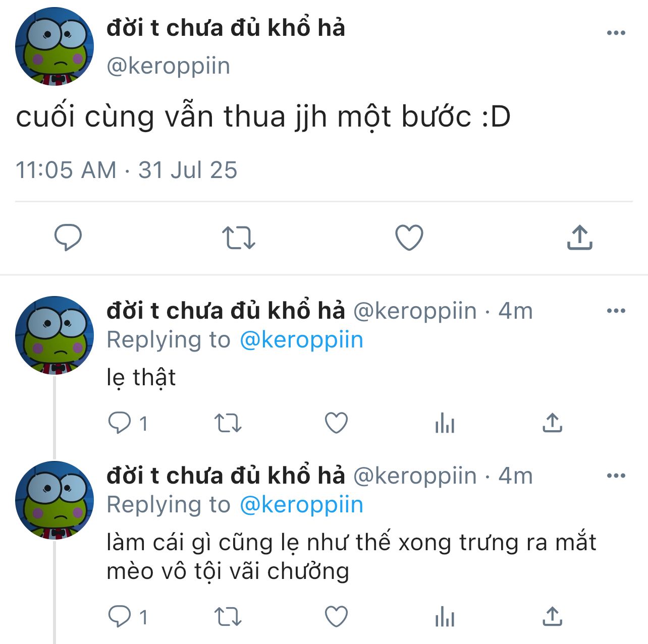Open the main tweet's profile avatar

pyautogui.click(x=55, y=46)
